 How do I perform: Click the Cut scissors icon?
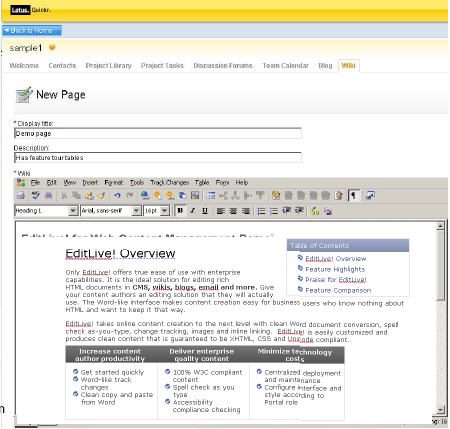tap(64, 196)
